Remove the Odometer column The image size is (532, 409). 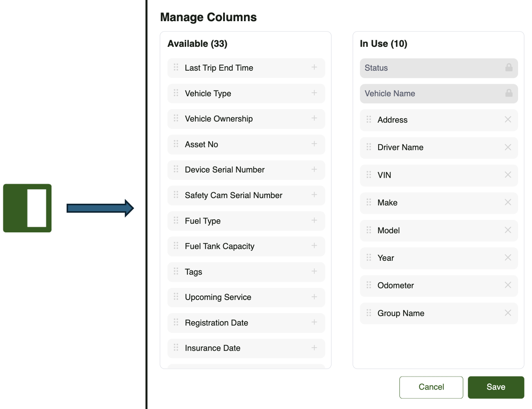click(508, 285)
